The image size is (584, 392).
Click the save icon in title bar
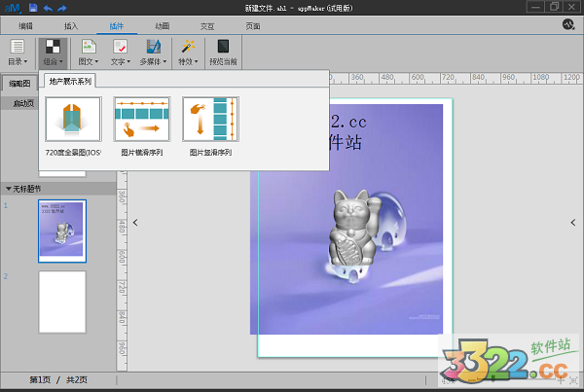pos(33,8)
